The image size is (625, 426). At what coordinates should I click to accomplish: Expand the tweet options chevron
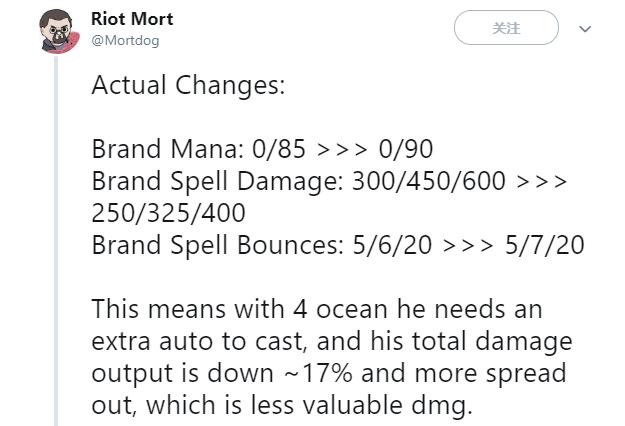(586, 29)
